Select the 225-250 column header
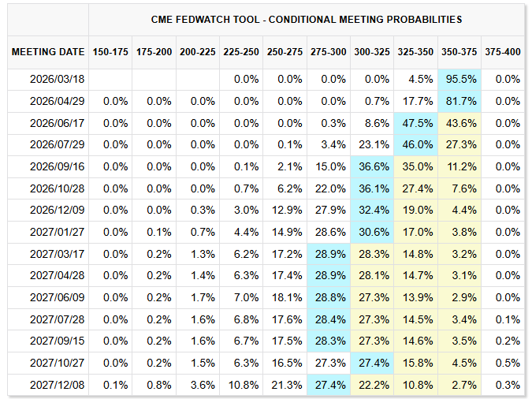 241,52
